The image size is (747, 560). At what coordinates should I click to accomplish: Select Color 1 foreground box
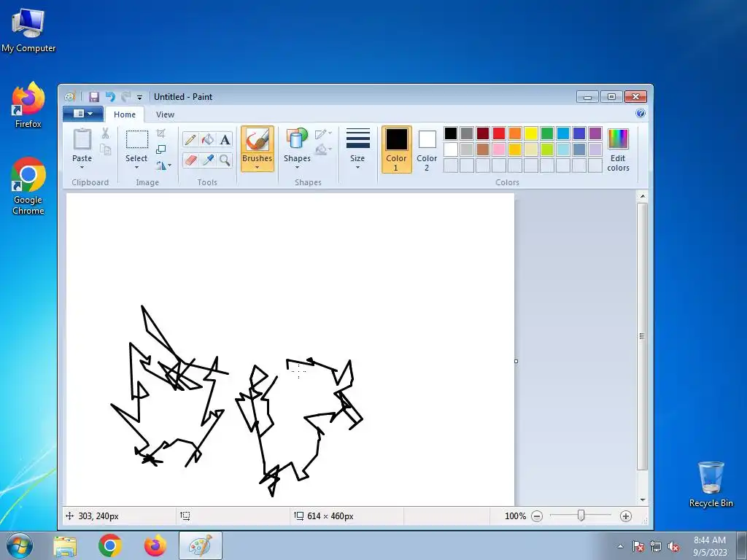[396, 149]
